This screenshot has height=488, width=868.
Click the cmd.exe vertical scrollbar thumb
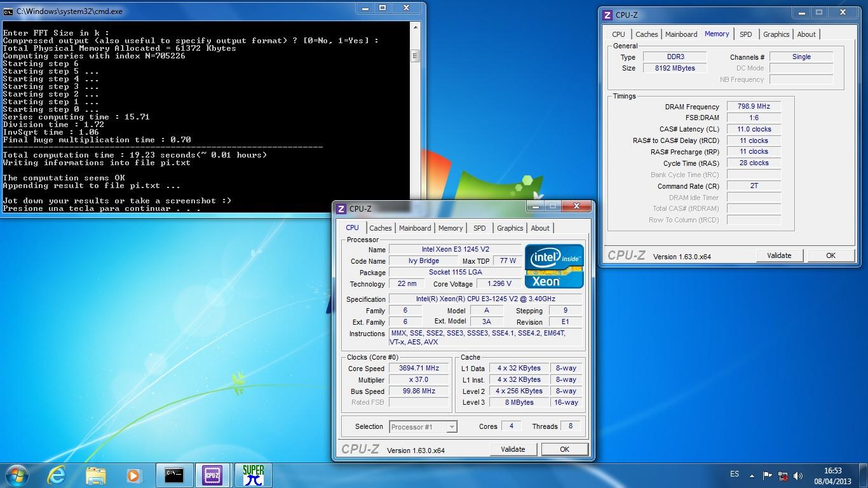(x=416, y=56)
